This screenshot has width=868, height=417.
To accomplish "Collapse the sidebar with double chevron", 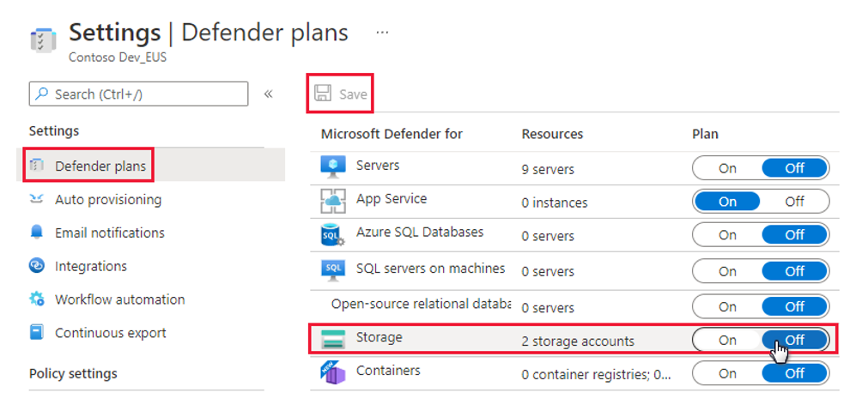I will (269, 94).
